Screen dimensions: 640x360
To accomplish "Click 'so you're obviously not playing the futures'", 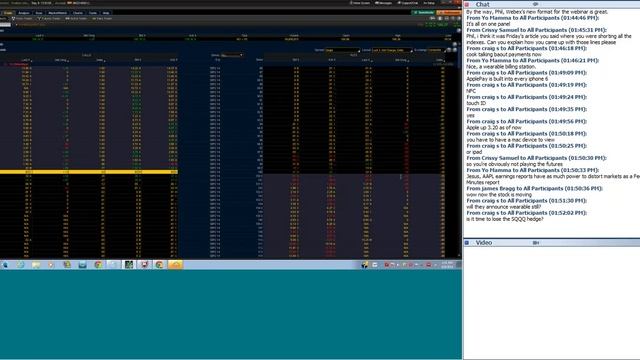I will tap(514, 164).
